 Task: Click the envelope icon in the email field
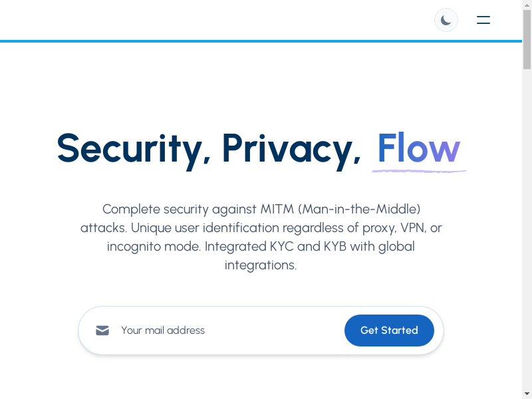[x=102, y=331]
